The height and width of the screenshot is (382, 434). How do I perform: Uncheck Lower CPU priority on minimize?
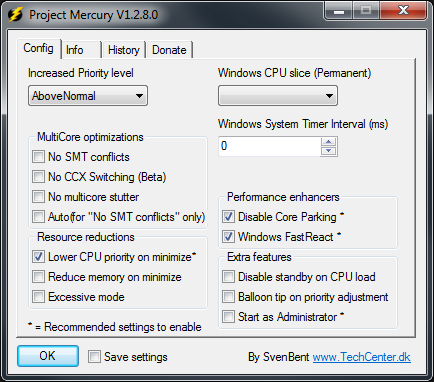click(38, 256)
